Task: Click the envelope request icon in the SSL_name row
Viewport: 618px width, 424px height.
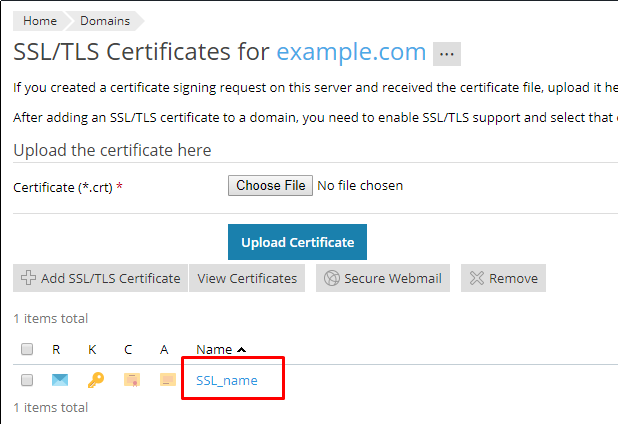Action: (x=59, y=380)
